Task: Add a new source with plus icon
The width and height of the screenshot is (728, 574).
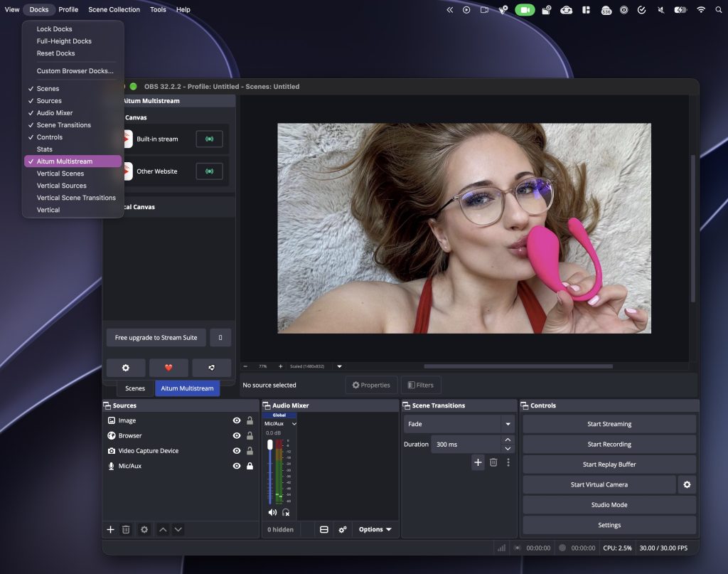Action: click(x=110, y=529)
